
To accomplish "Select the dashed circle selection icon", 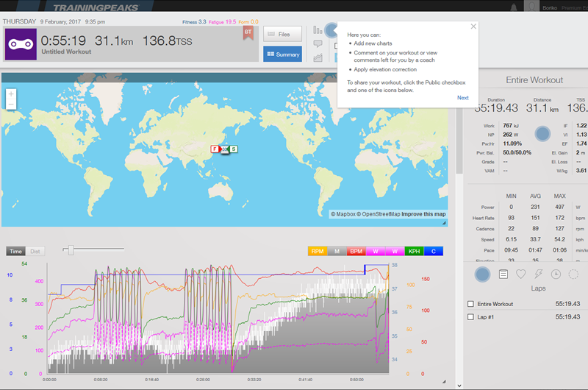I will (x=573, y=274).
